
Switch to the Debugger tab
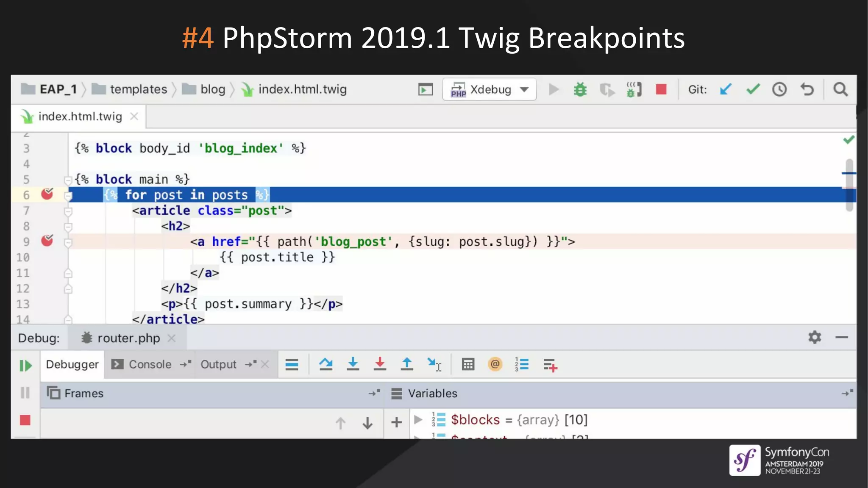click(72, 364)
